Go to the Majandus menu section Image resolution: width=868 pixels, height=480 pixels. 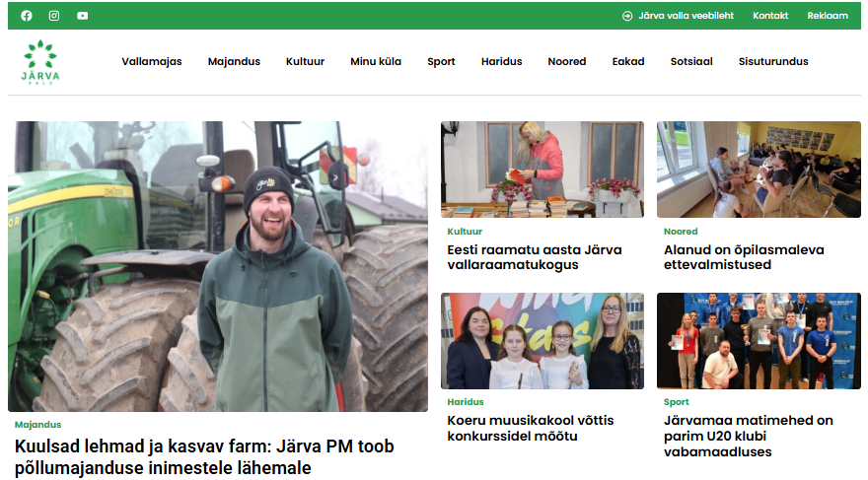(234, 61)
